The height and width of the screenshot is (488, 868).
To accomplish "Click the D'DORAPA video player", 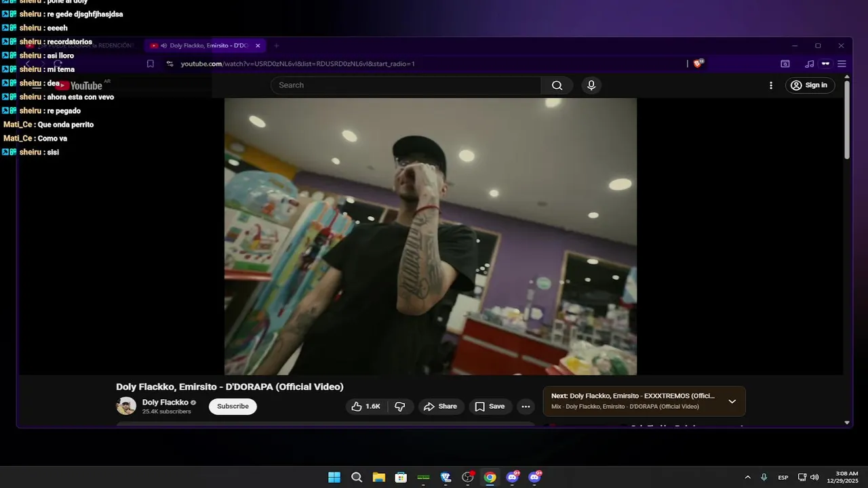I will point(431,236).
